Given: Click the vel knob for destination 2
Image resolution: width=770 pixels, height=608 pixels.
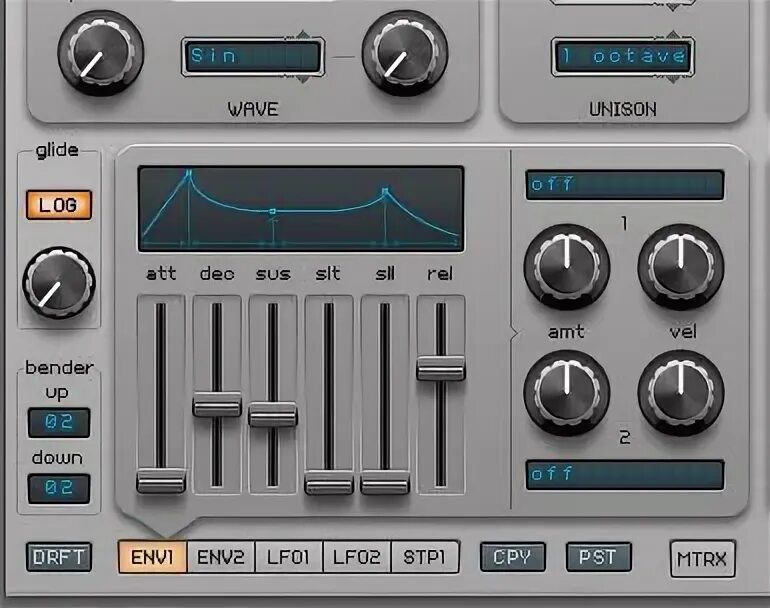Looking at the screenshot, I should [x=681, y=393].
